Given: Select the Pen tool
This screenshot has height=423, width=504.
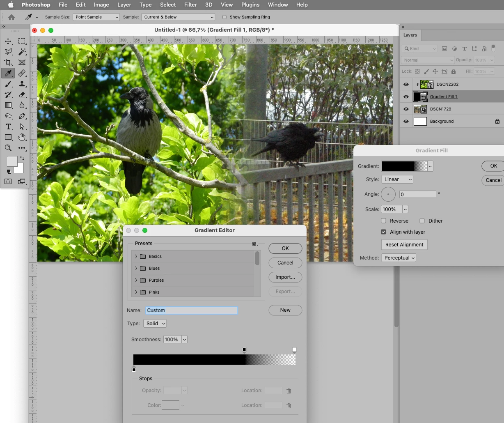Looking at the screenshot, I should [x=22, y=116].
